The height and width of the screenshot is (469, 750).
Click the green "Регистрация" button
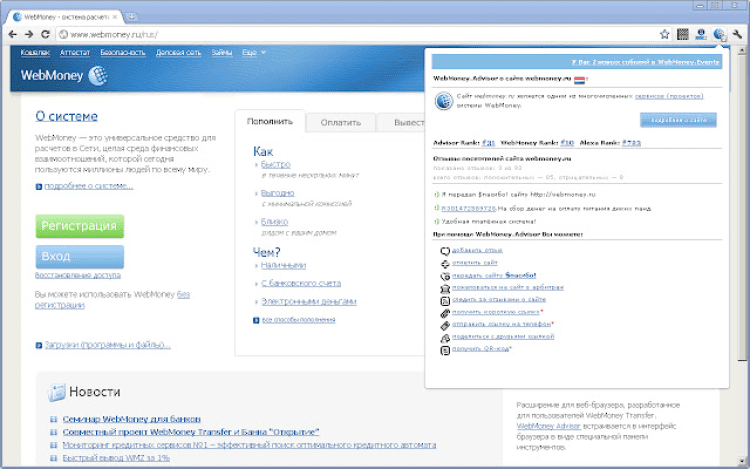(79, 226)
